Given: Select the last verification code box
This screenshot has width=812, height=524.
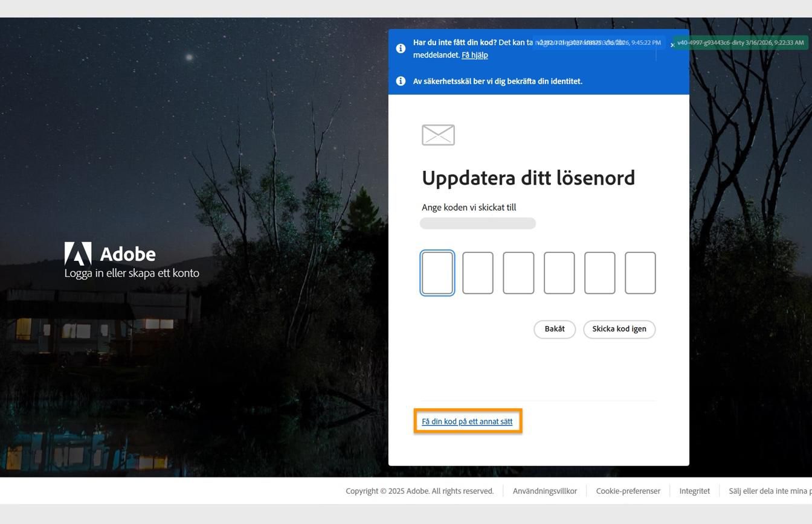Looking at the screenshot, I should (x=640, y=272).
